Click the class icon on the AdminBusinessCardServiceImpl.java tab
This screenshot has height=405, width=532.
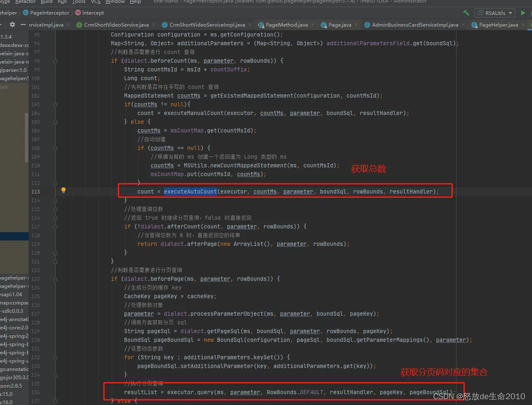(x=367, y=25)
